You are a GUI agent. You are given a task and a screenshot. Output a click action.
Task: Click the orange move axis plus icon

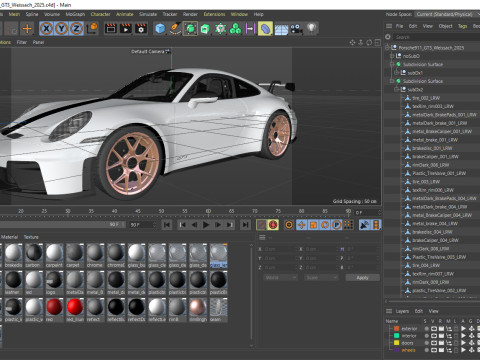coord(27,29)
